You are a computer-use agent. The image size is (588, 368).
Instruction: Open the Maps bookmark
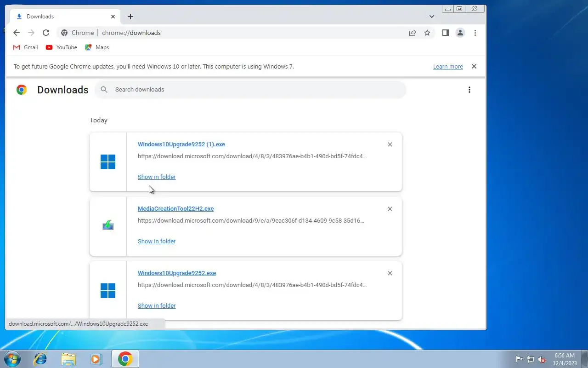click(x=97, y=47)
